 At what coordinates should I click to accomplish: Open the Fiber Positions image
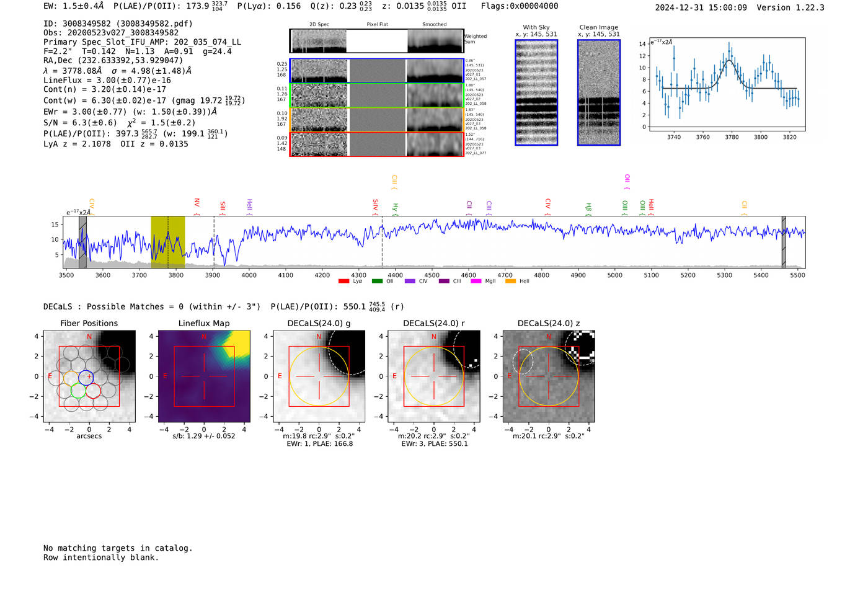click(89, 376)
